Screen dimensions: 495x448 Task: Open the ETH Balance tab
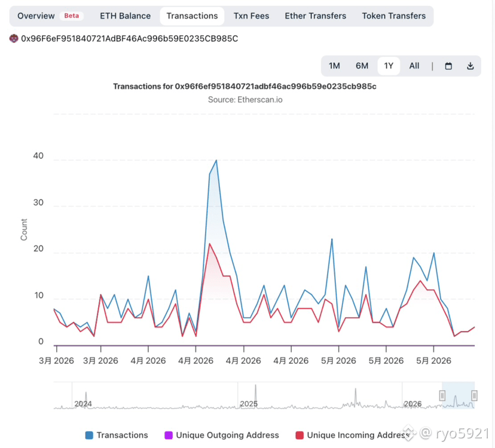[126, 16]
